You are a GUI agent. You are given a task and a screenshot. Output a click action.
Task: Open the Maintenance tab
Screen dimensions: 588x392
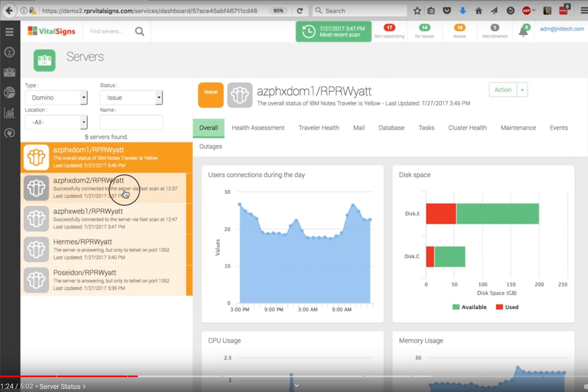[518, 128]
